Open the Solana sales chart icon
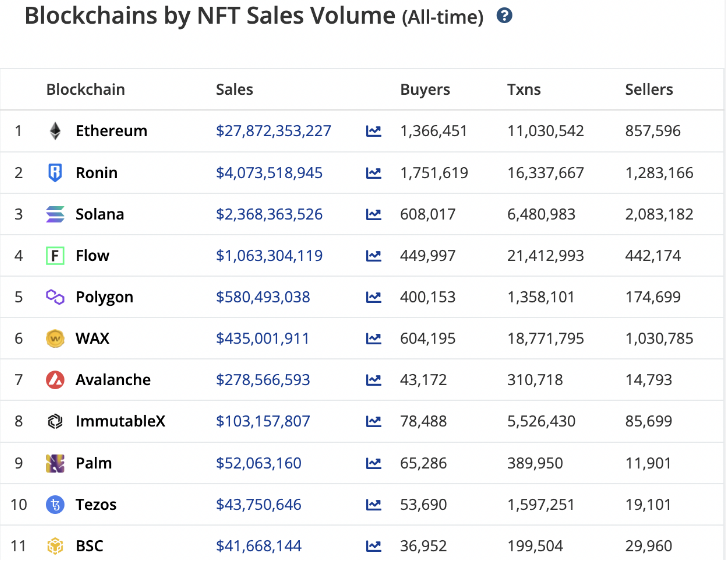Image resolution: width=726 pixels, height=561 pixels. 373,214
